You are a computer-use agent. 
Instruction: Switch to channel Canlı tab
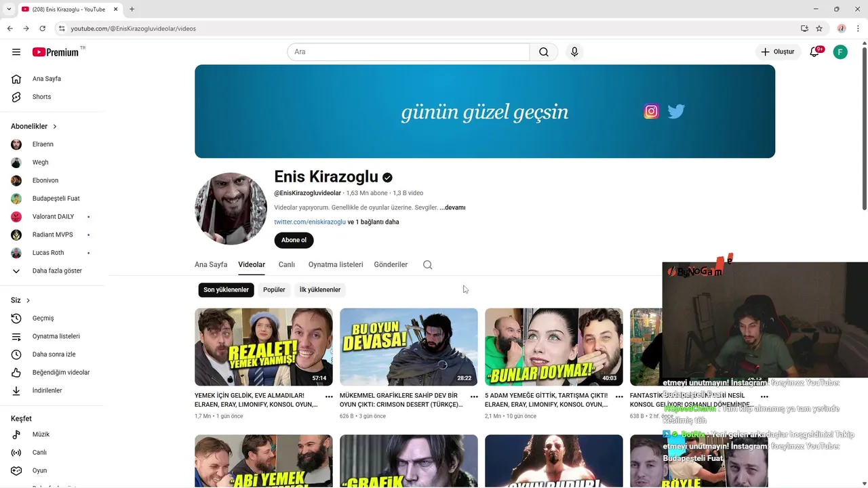[286, 265]
